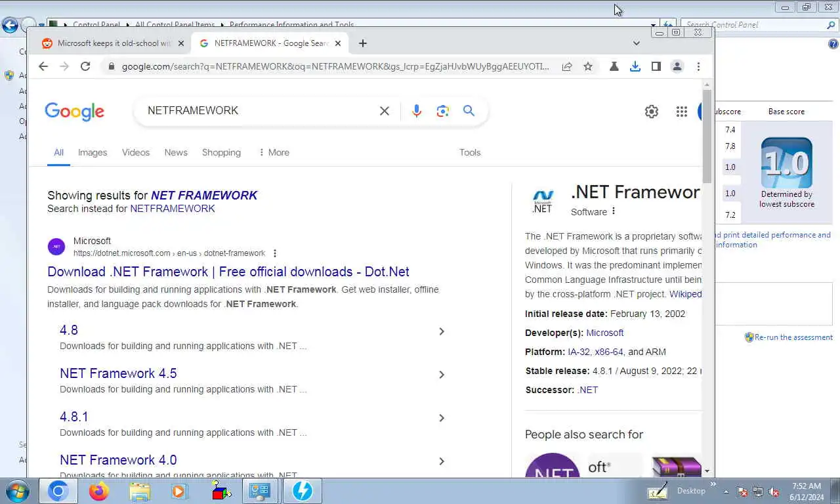View site info lock icon
840x504 pixels.
point(111,66)
